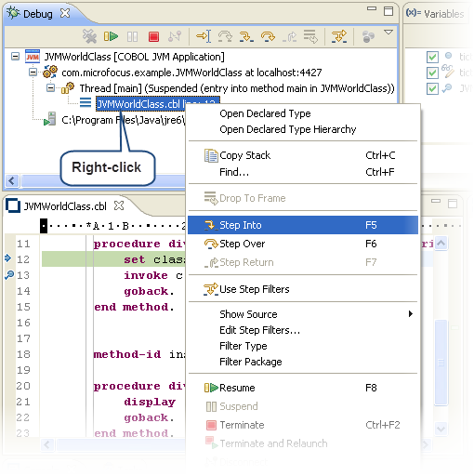Toggle Use Step Filters toolbar icon
474x476 pixels.
339,36
